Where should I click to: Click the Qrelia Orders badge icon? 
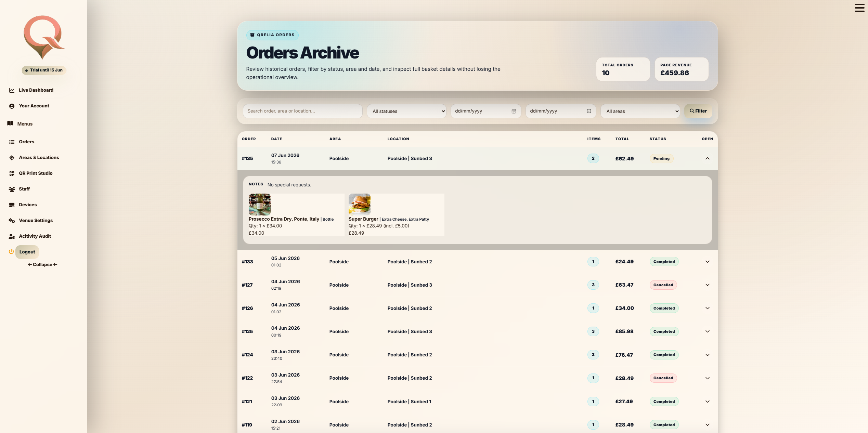pyautogui.click(x=252, y=35)
